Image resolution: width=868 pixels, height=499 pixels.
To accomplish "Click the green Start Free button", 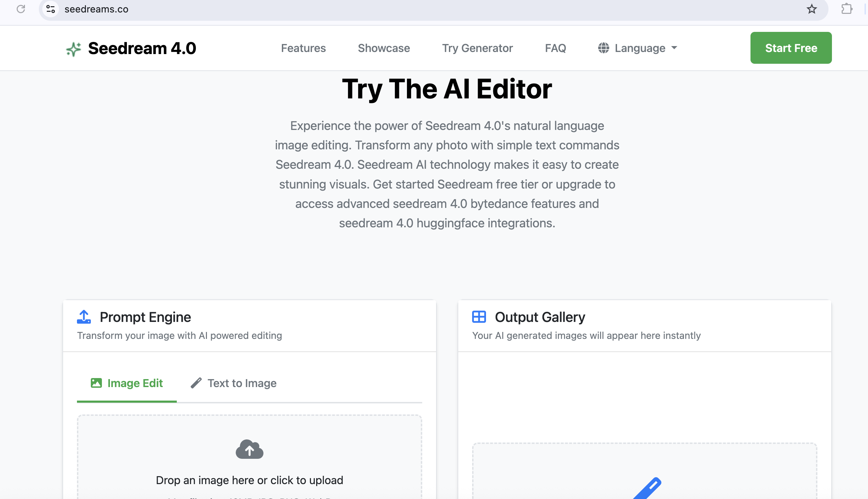I will [x=791, y=48].
